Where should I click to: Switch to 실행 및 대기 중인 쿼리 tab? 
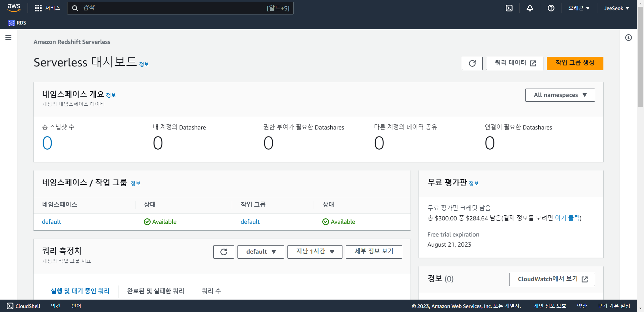[80, 291]
